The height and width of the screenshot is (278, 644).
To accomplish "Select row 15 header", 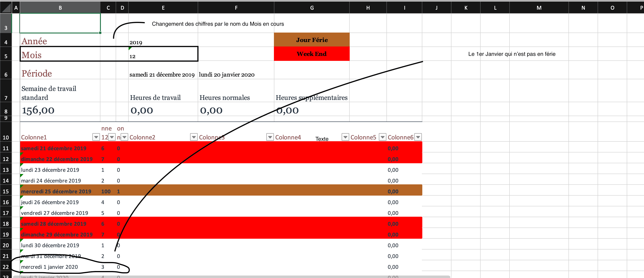I will (6, 191).
